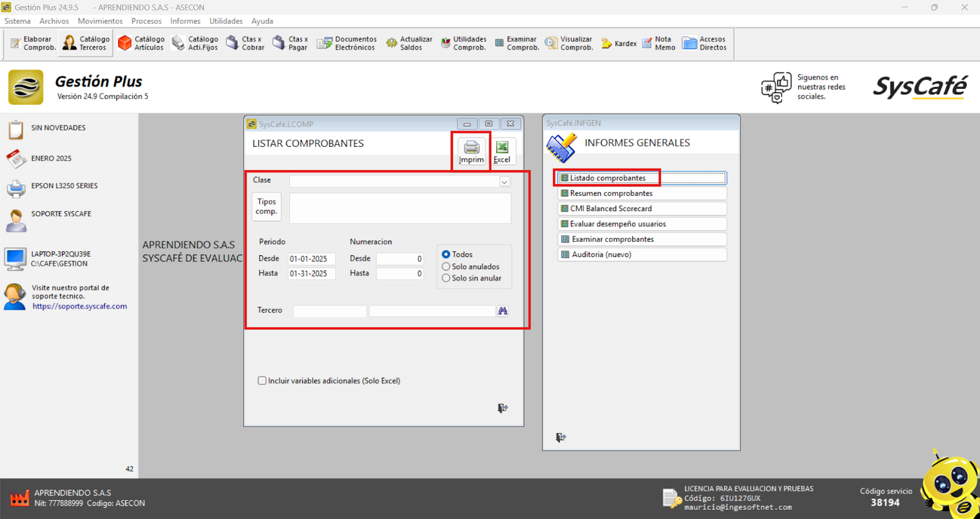This screenshot has width=980, height=519.
Task: Open Catálogo Terceros from the toolbar
Action: pyautogui.click(x=86, y=43)
